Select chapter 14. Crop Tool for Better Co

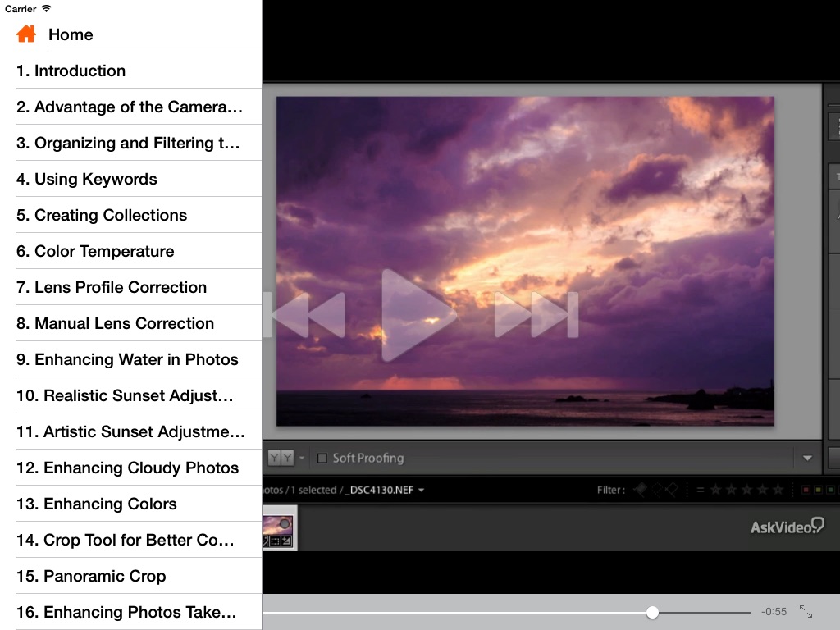[131, 540]
